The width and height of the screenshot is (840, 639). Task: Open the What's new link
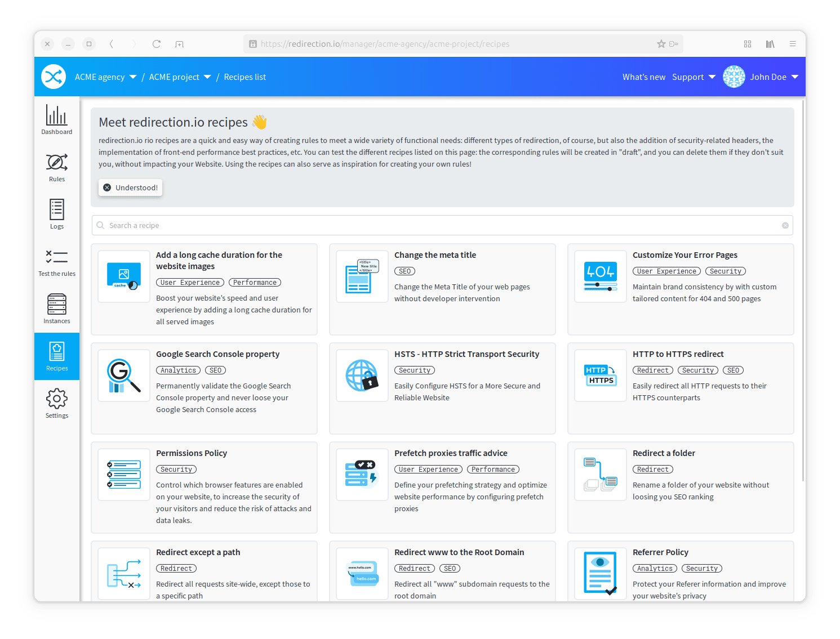(644, 77)
